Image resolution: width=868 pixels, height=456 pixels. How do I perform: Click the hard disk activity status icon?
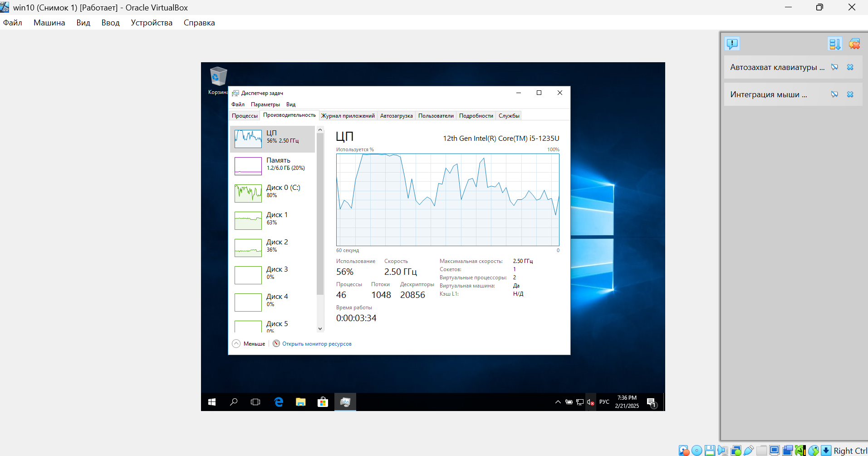pyautogui.click(x=683, y=451)
